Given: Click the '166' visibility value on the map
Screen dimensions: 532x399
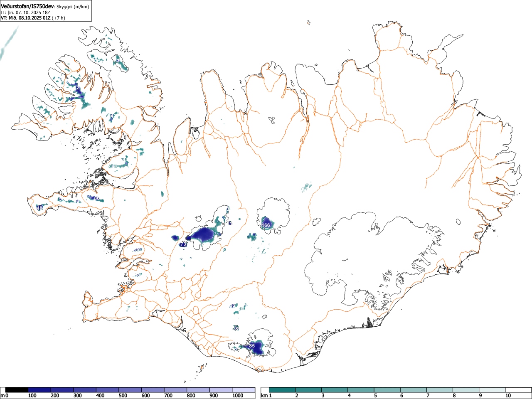Looking at the screenshot, I should (x=266, y=225).
